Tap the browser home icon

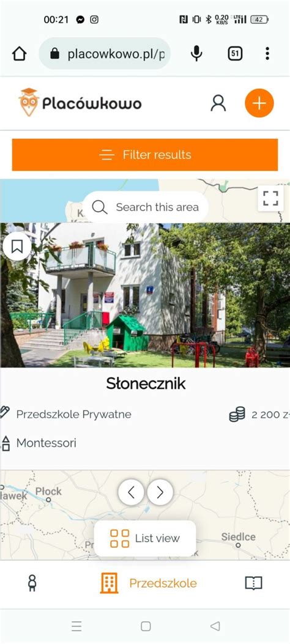(20, 53)
